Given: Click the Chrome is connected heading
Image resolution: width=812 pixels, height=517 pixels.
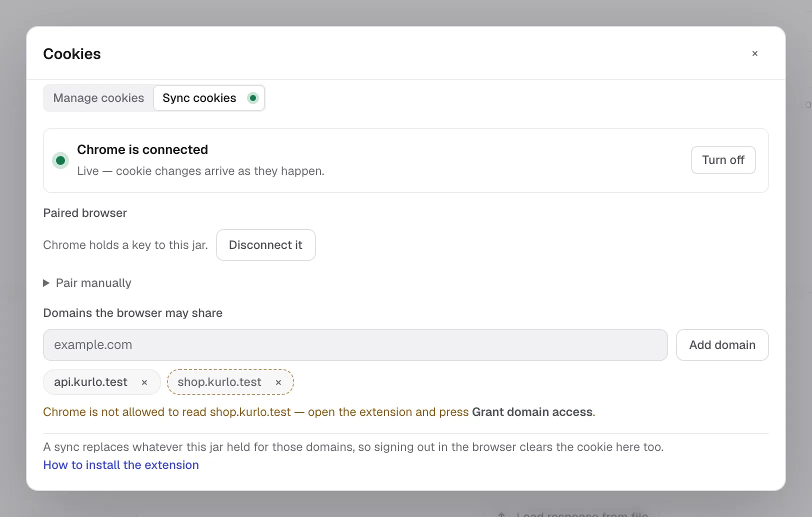Looking at the screenshot, I should pos(142,149).
